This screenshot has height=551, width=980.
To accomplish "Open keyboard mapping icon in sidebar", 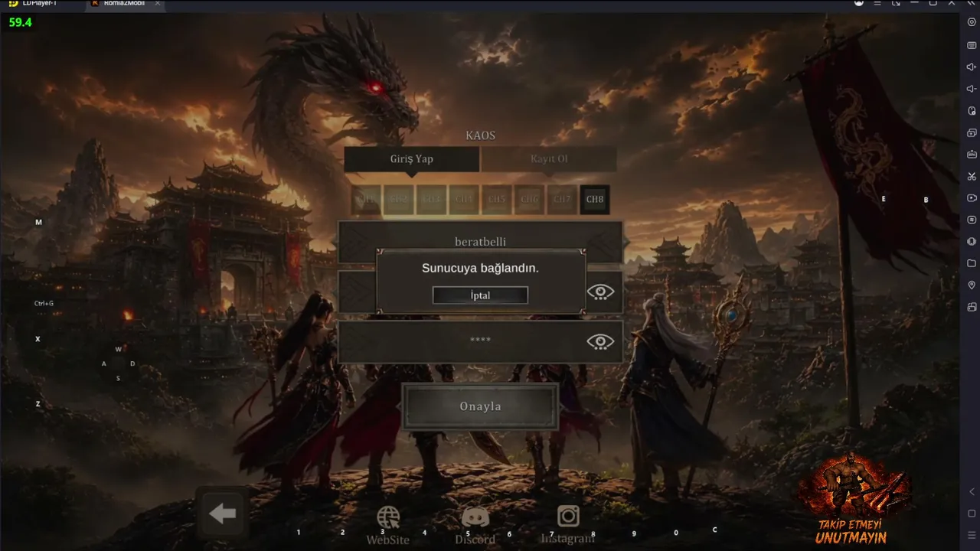I will point(972,45).
